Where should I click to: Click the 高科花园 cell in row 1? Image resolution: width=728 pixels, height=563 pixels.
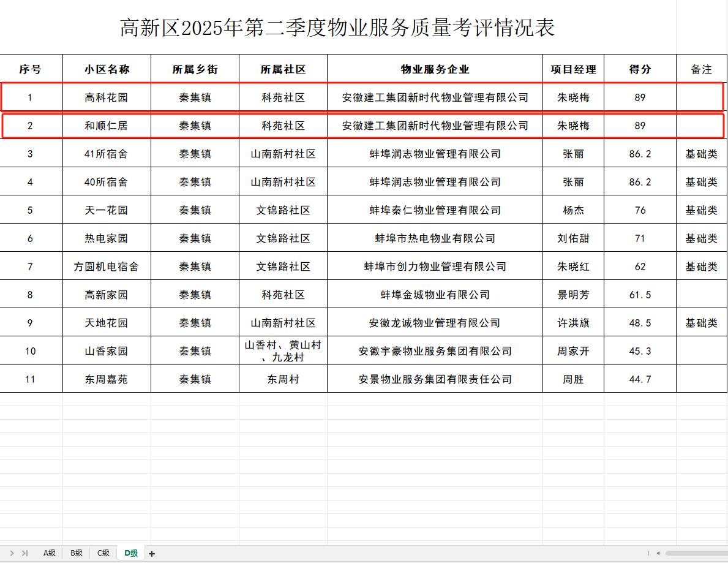click(x=107, y=97)
